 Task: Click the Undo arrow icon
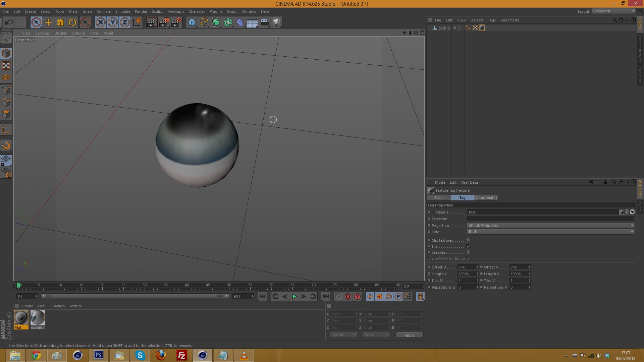tap(9, 22)
